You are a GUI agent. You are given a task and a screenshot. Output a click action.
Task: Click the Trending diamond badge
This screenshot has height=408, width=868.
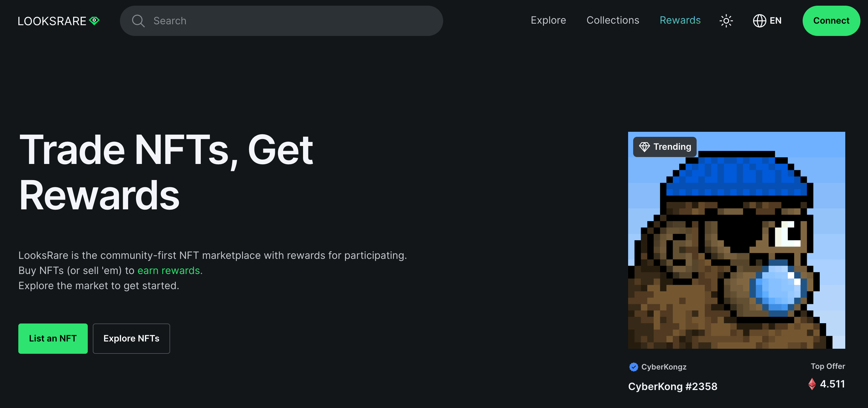(664, 147)
